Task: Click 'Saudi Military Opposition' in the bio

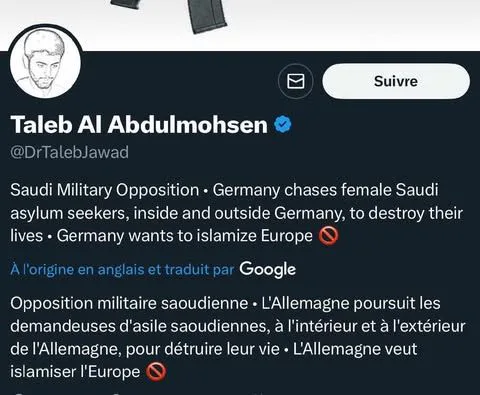Action: [105, 190]
